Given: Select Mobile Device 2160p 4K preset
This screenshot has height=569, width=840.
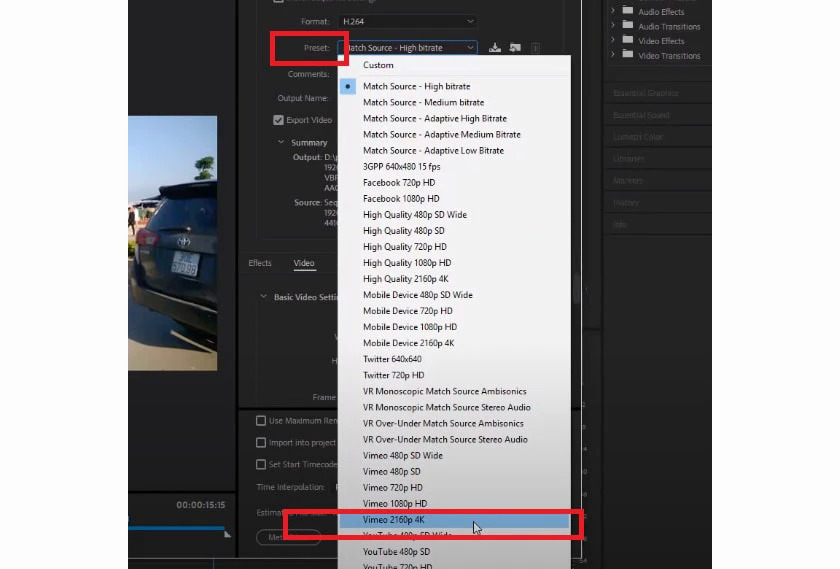Looking at the screenshot, I should [454, 343].
